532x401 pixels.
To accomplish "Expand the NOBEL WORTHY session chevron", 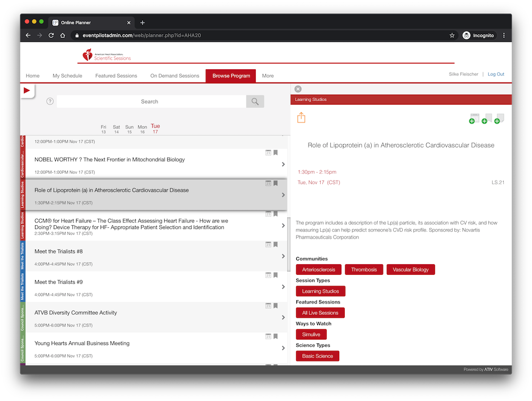I will (283, 165).
